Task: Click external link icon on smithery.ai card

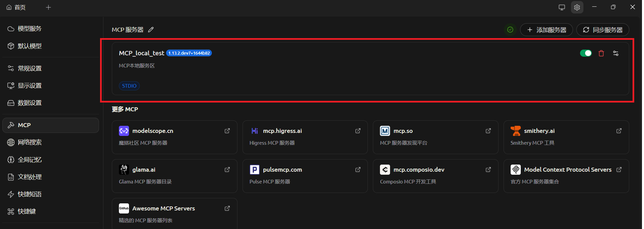Action: pyautogui.click(x=619, y=131)
